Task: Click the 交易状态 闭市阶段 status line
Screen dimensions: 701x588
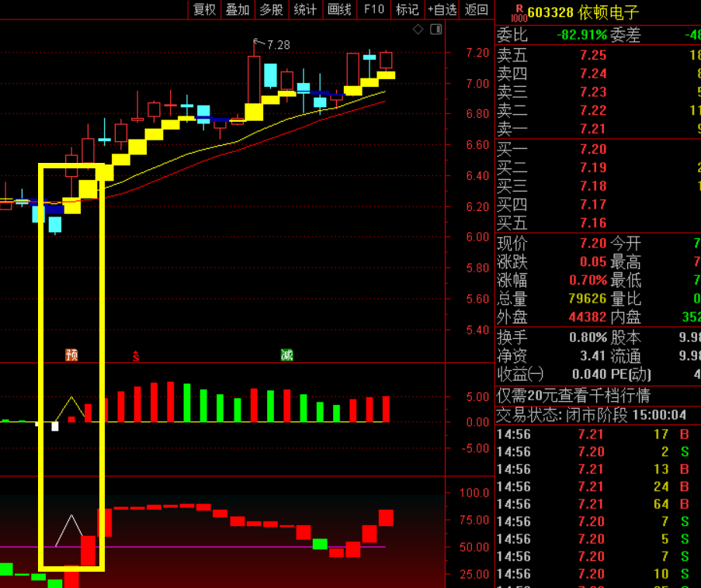Action: 591,415
